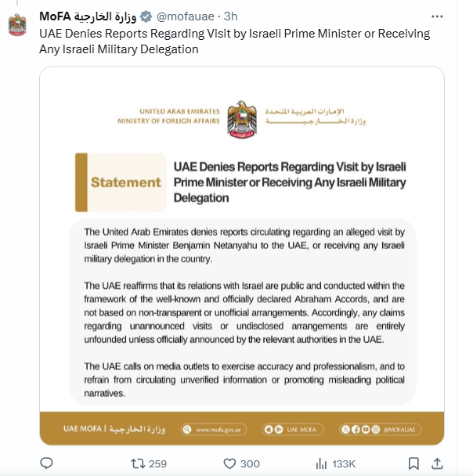Screen dimensions: 473x476
Task: Open the statement image attachment
Action: point(242,256)
